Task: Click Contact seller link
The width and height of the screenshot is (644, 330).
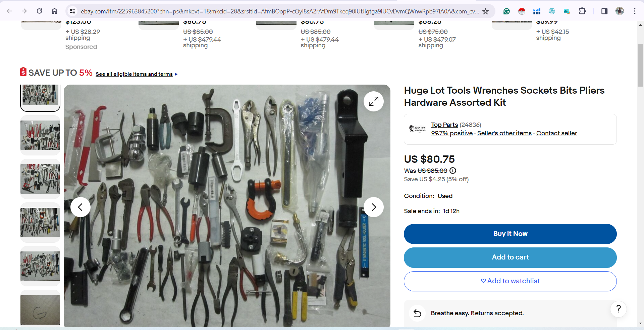Action: (556, 133)
